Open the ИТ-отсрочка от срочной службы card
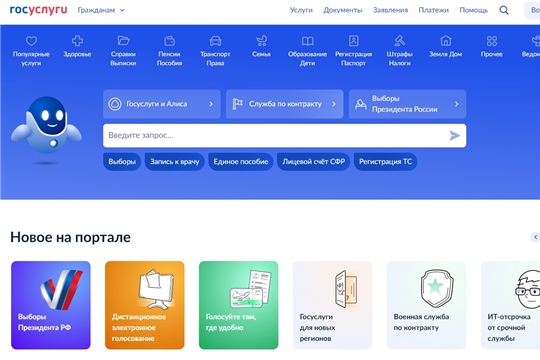Screen dimensions: 540x360 pyautogui.click(x=511, y=305)
